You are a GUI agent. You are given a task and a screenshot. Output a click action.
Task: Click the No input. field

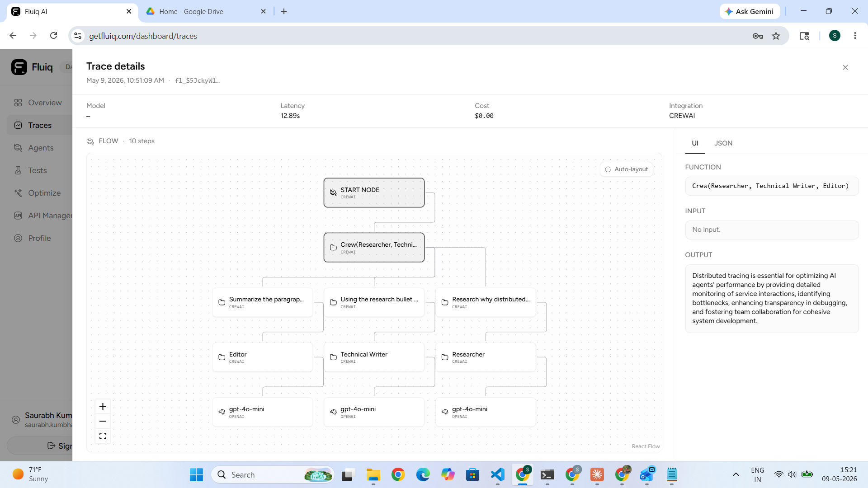(772, 230)
